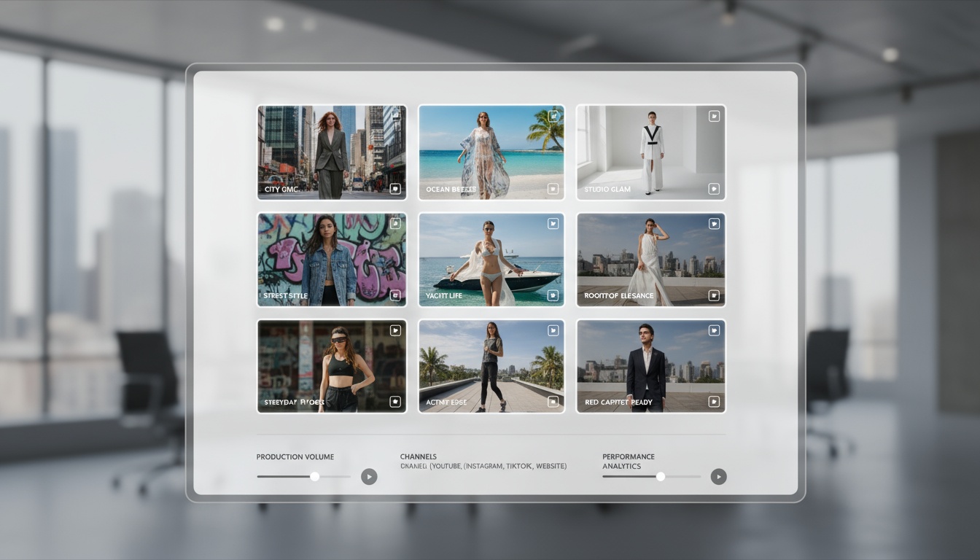Select the Red Carpet Ready thumbnail

pos(650,365)
